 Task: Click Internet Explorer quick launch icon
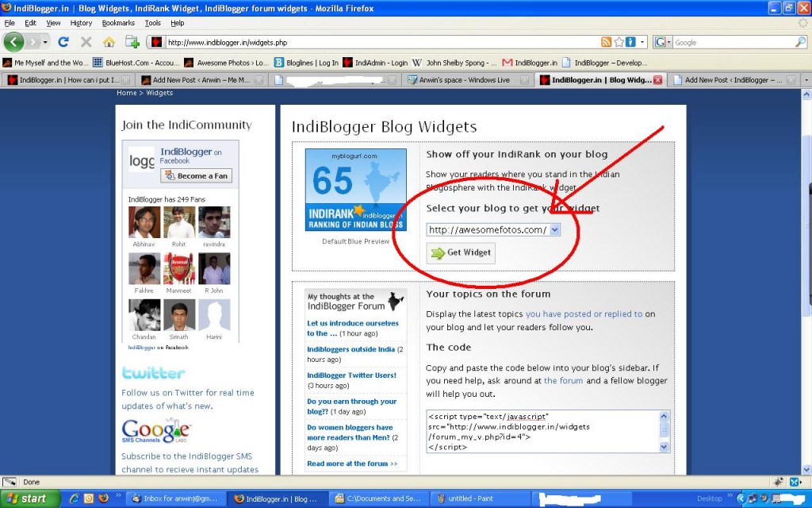click(x=74, y=498)
